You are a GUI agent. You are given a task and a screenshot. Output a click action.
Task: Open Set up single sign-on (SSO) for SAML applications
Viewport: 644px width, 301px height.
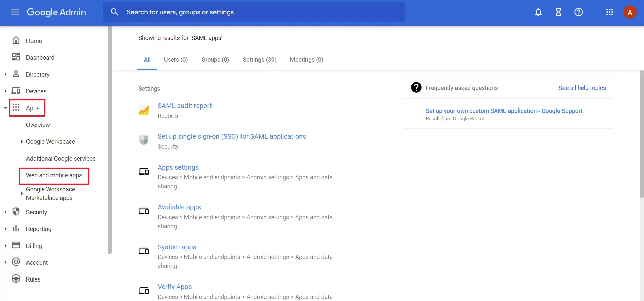tap(231, 136)
